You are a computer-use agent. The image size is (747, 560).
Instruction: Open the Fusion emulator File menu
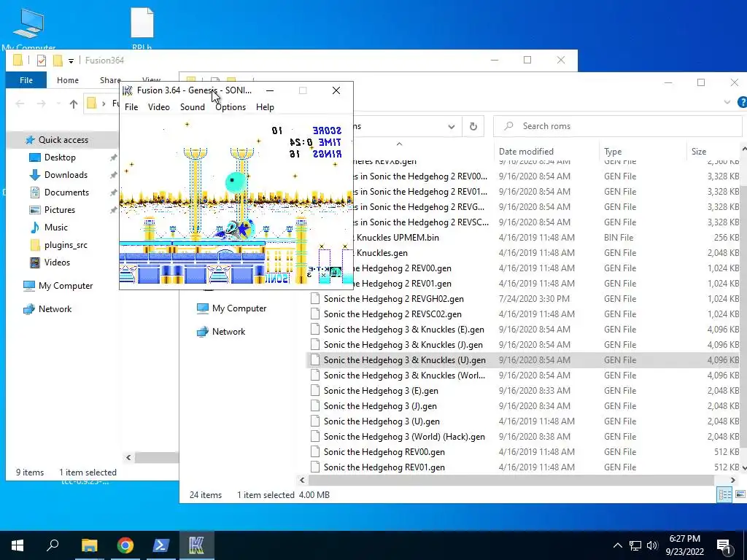[x=131, y=107]
